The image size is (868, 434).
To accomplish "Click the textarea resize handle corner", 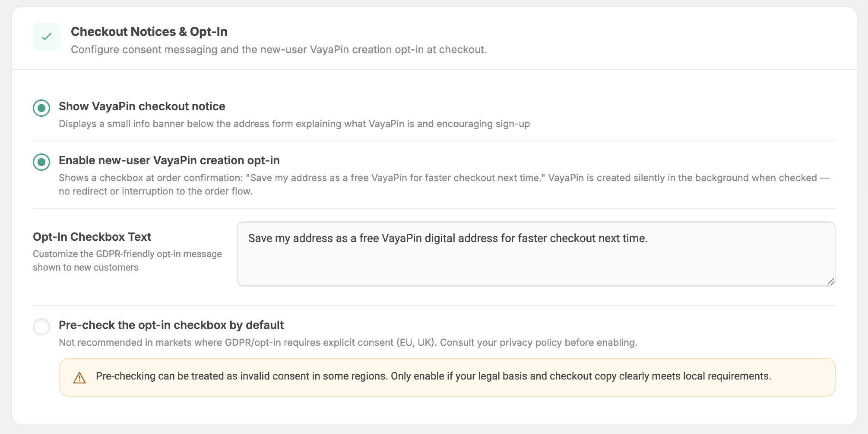I will (830, 281).
